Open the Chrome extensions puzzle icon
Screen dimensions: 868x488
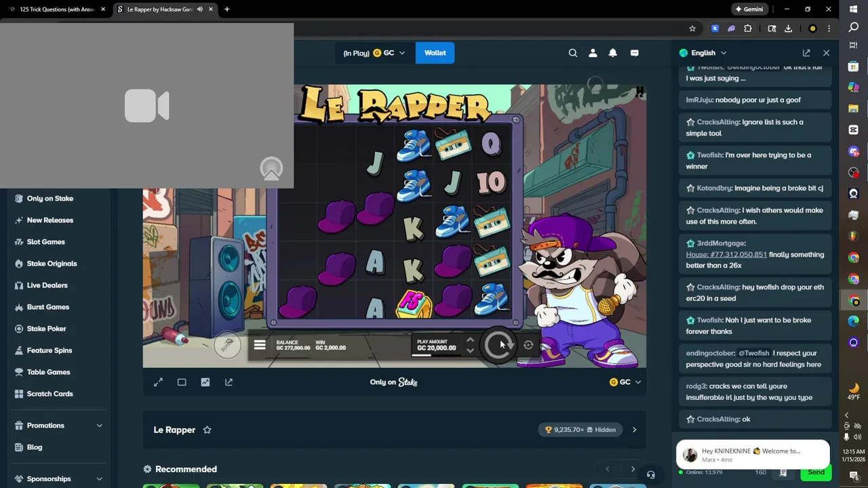pos(748,28)
